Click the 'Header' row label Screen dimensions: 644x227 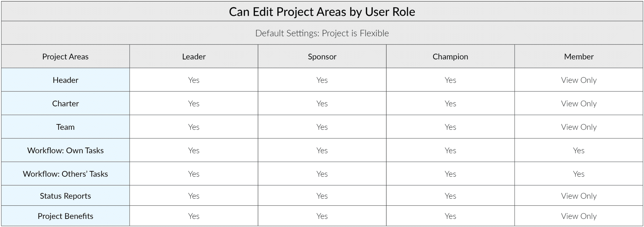pos(65,80)
